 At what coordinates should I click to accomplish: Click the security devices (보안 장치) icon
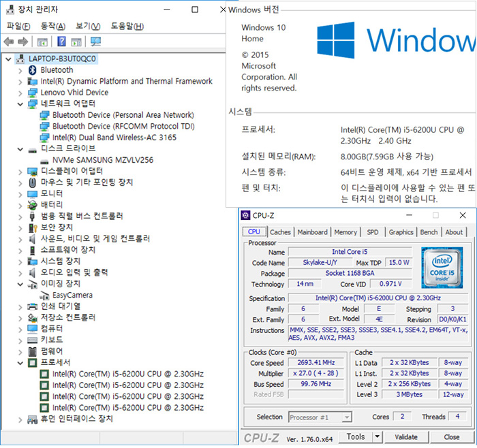32,227
